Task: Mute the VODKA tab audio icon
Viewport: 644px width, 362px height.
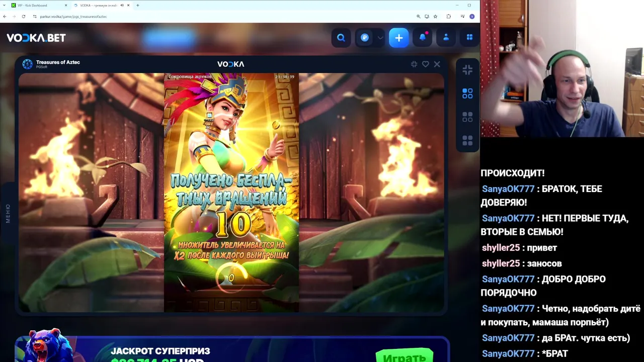Action: 122,5
